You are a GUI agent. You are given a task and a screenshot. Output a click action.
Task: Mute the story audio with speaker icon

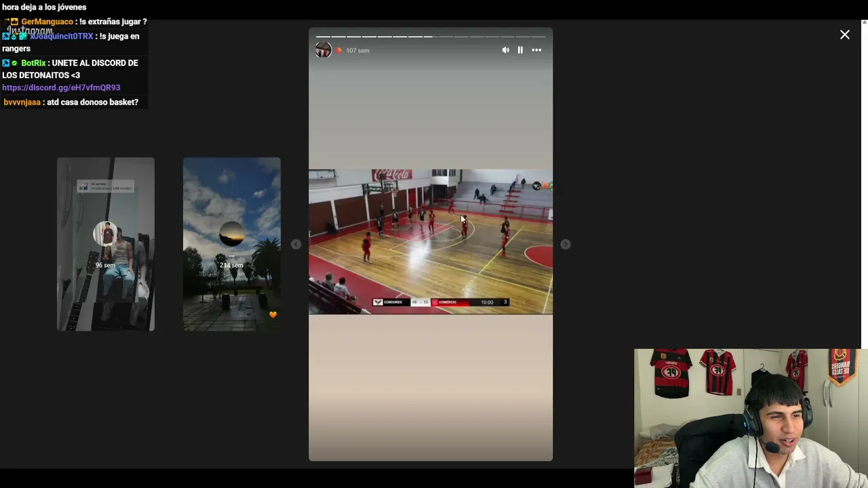(505, 50)
